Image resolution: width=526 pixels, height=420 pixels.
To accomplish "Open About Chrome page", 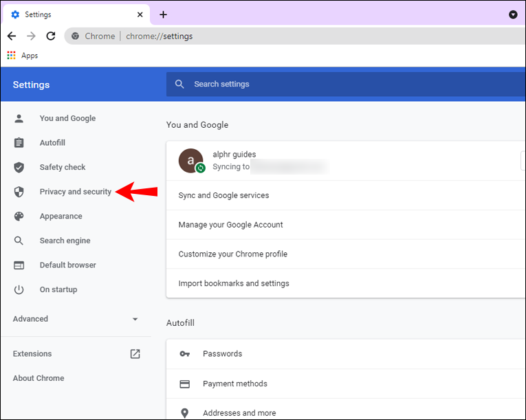I will [39, 378].
